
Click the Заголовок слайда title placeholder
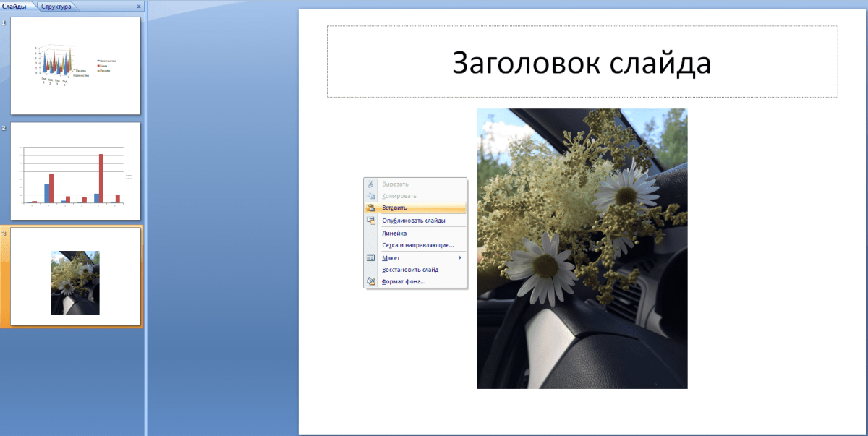click(x=582, y=62)
